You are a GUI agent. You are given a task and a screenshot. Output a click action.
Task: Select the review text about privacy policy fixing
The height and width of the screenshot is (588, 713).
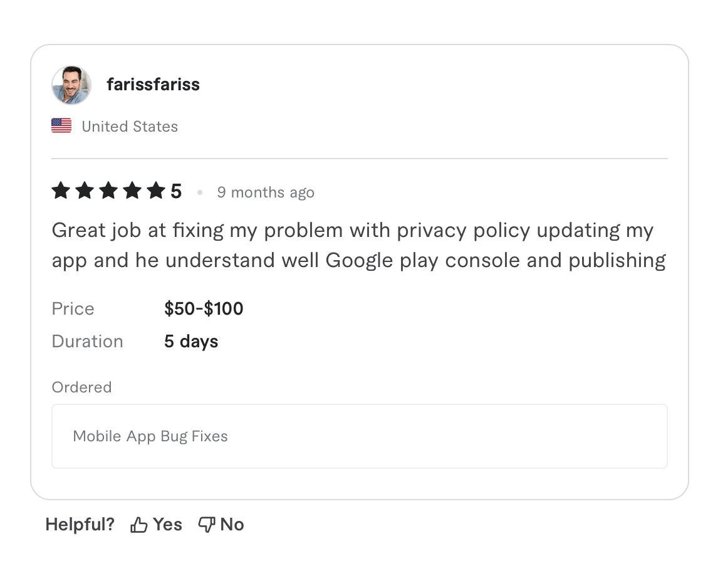357,244
